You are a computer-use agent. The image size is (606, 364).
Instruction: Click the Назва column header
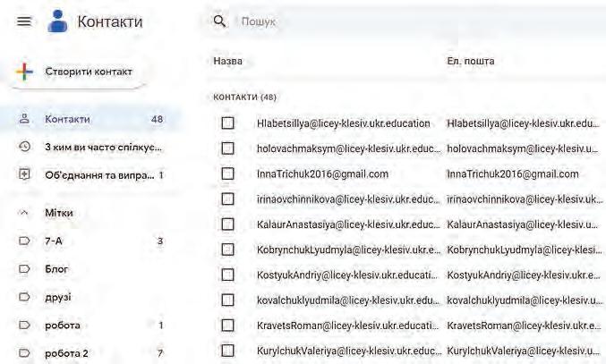click(228, 61)
